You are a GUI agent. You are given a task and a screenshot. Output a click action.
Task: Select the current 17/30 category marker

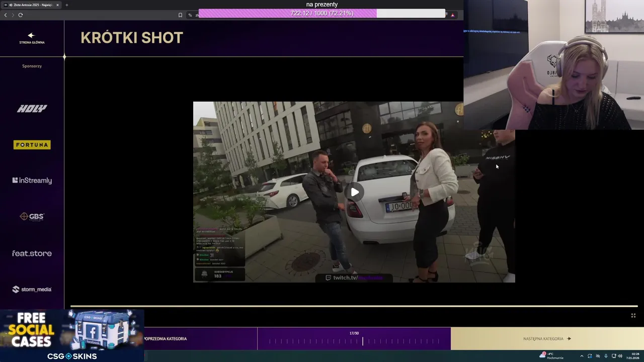point(362,341)
